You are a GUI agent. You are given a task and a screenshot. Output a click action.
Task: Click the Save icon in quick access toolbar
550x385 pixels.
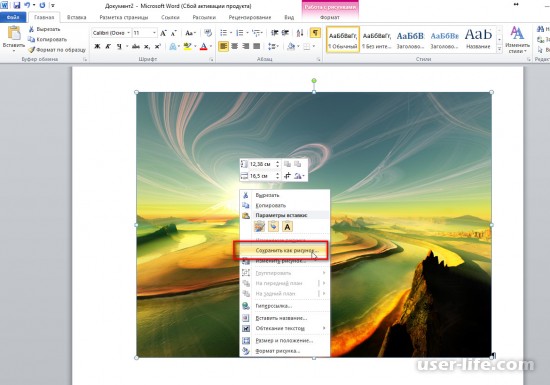click(16, 5)
